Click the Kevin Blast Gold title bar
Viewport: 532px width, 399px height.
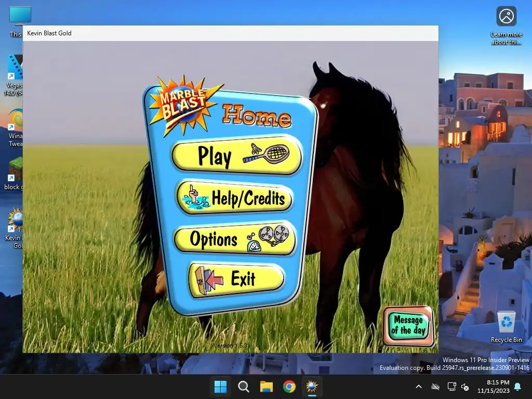coord(230,33)
